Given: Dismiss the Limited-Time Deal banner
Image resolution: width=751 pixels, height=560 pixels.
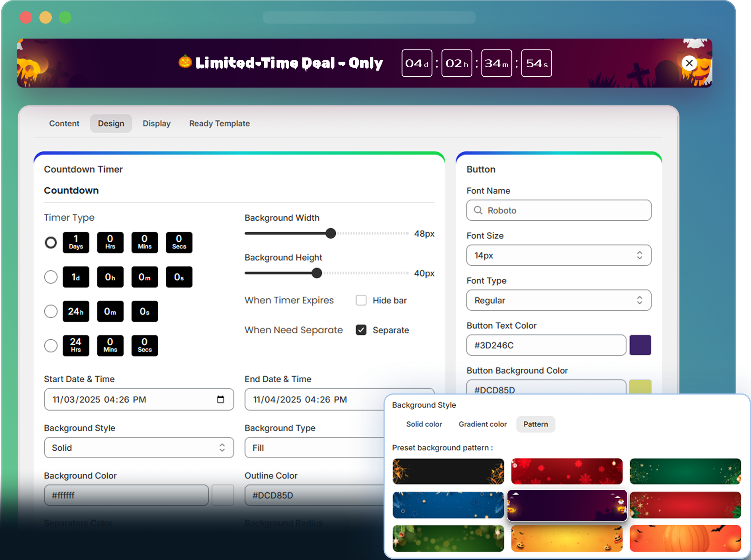Looking at the screenshot, I should [x=689, y=63].
